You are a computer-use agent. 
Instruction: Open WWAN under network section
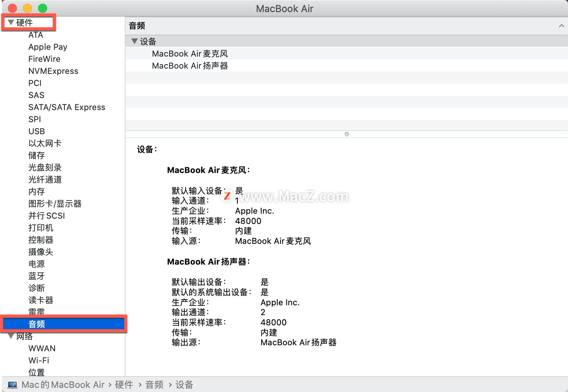42,348
